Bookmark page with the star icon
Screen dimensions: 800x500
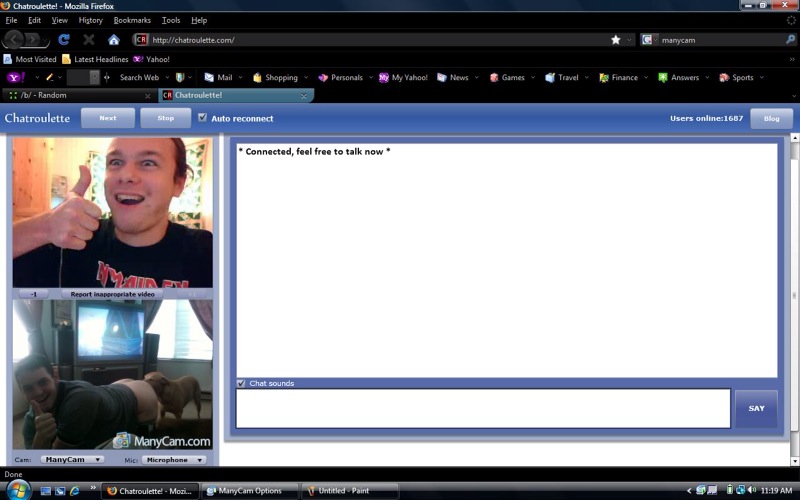(616, 40)
